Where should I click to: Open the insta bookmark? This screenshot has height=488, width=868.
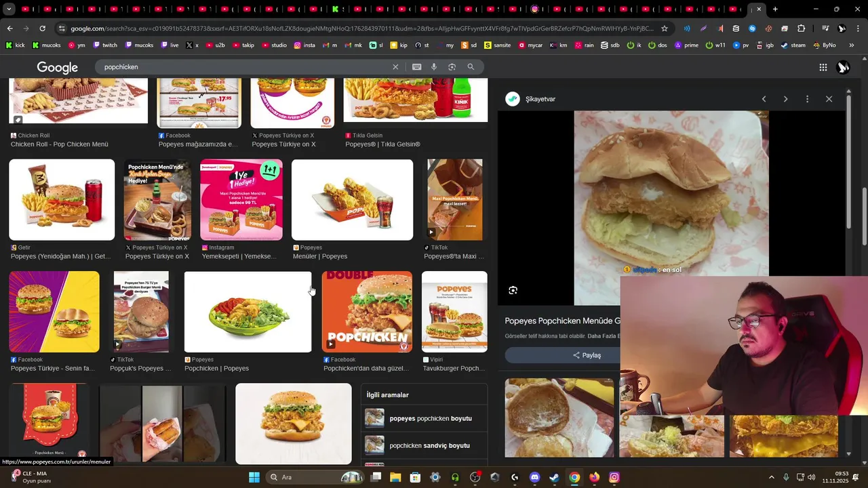coord(304,45)
